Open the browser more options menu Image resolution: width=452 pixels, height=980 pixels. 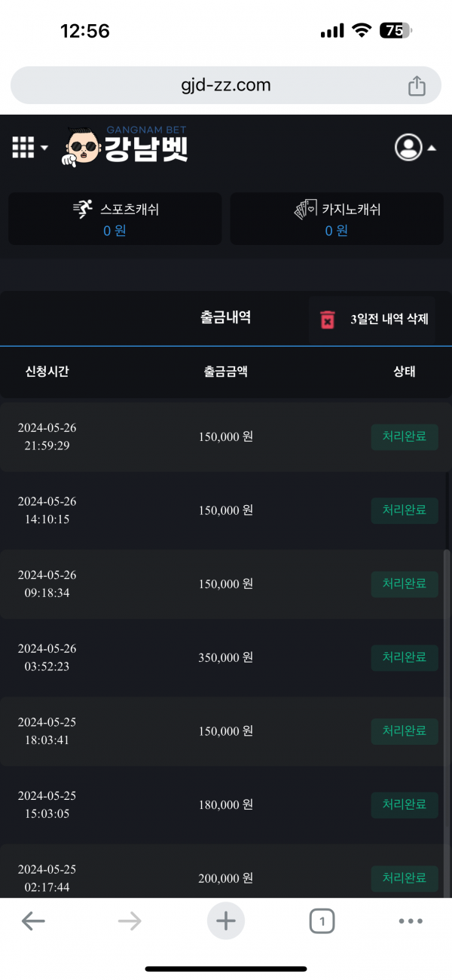tap(411, 920)
